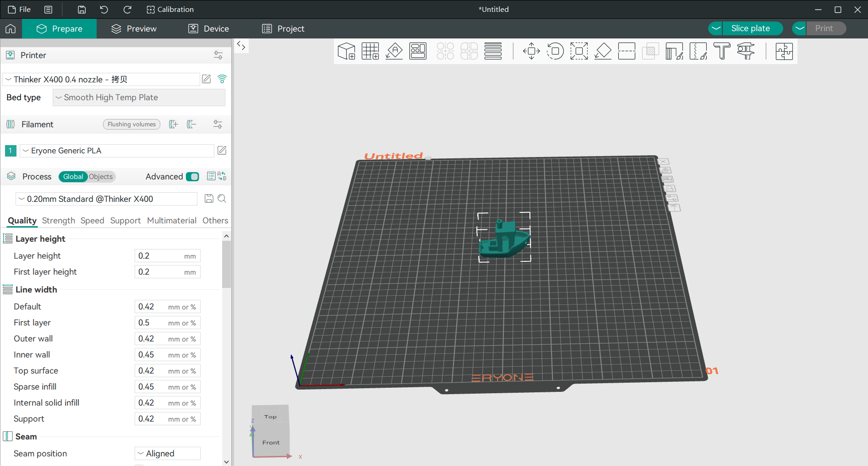
Task: Open the Multimaterial settings tab
Action: [x=172, y=221]
